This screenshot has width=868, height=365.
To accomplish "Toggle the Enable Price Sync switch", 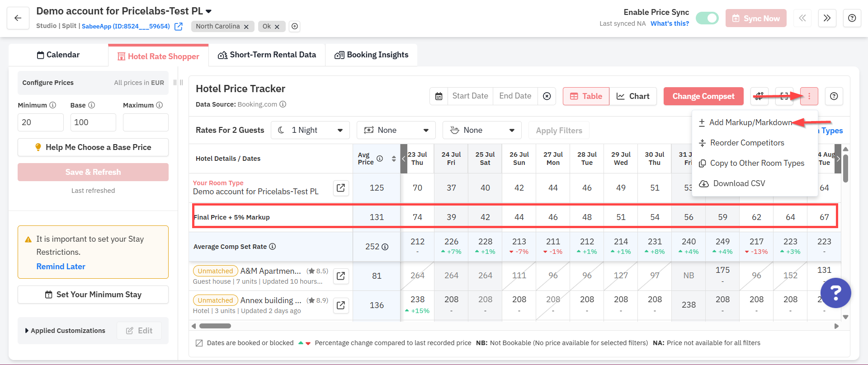I will click(x=707, y=18).
